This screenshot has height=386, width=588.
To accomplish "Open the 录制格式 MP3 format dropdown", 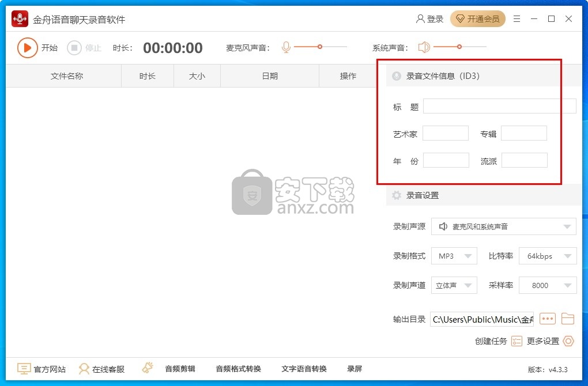I will click(x=454, y=256).
